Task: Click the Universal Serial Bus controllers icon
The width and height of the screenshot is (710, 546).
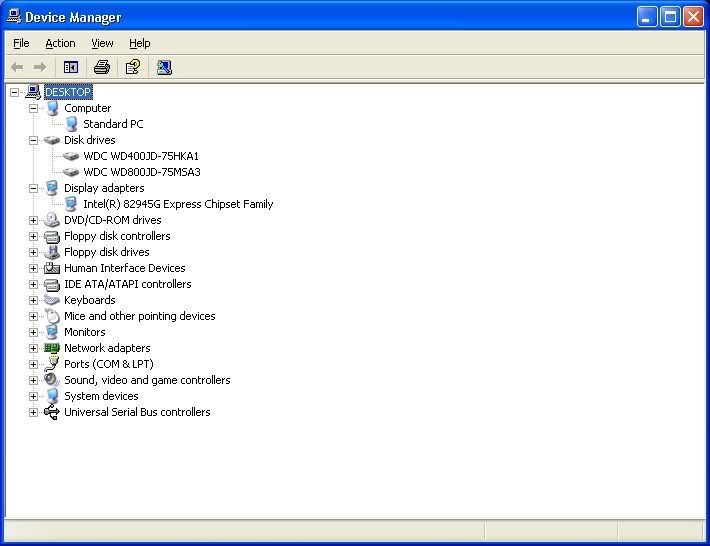Action: (52, 412)
